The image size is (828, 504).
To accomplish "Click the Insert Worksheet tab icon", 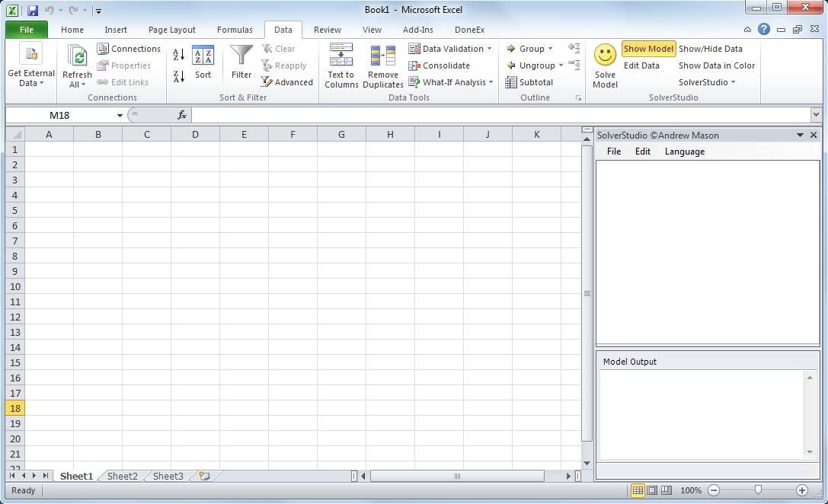I will 204,476.
